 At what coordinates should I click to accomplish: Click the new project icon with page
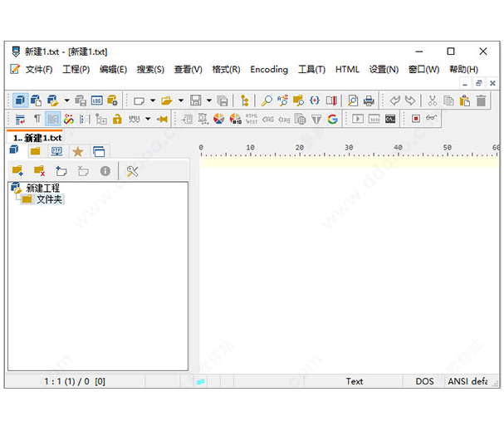click(36, 100)
